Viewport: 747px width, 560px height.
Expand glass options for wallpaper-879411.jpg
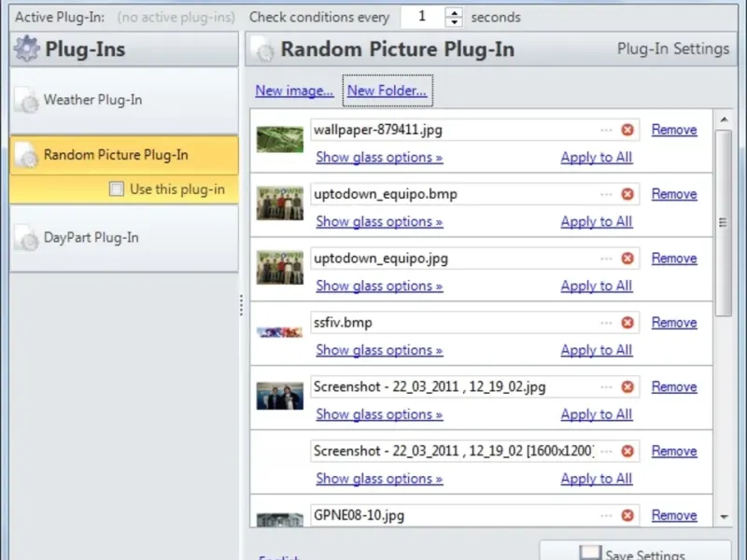(x=379, y=157)
